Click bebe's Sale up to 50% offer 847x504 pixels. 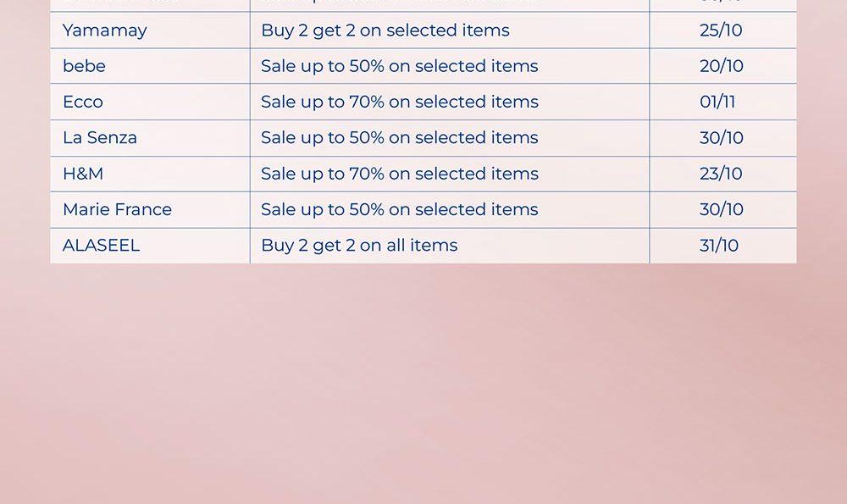click(399, 66)
